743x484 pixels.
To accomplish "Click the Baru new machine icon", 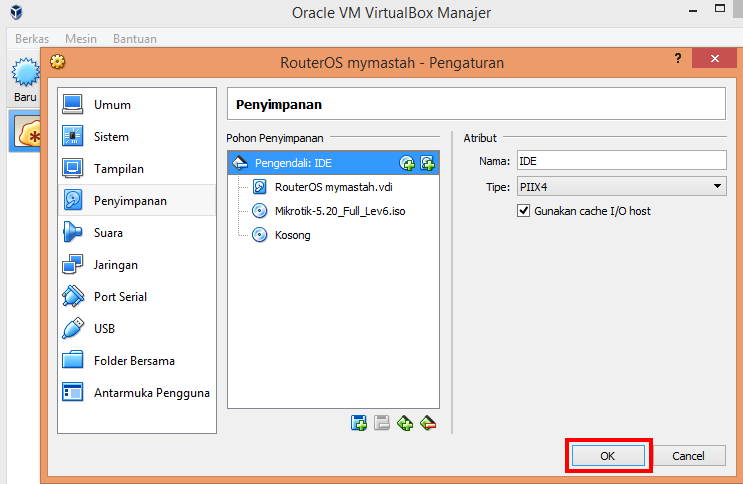I will [25, 80].
